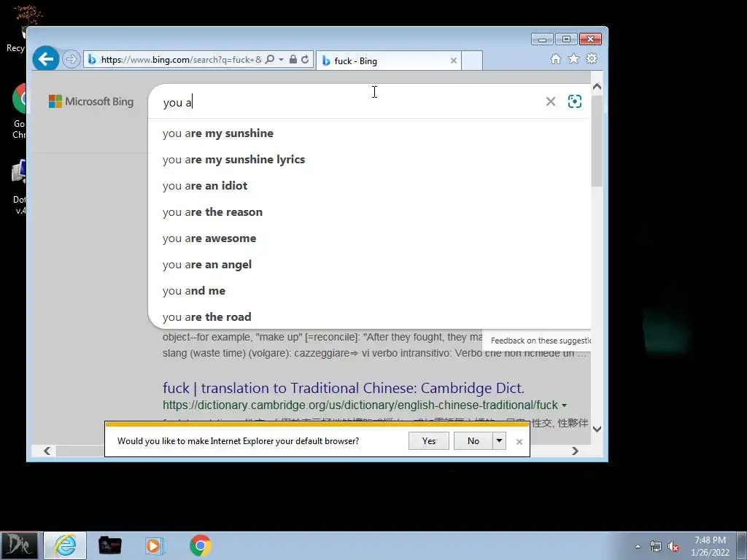Minimize the Internet Explorer window

point(542,39)
